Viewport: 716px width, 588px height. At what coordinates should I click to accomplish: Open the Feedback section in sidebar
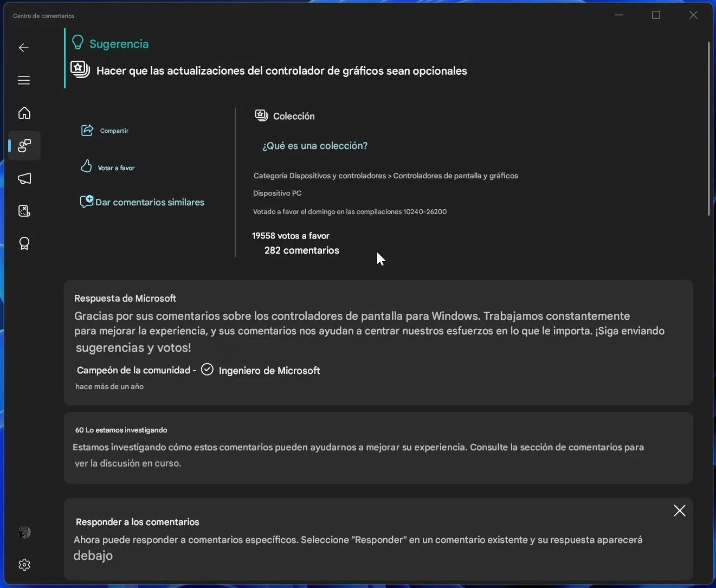click(x=24, y=145)
